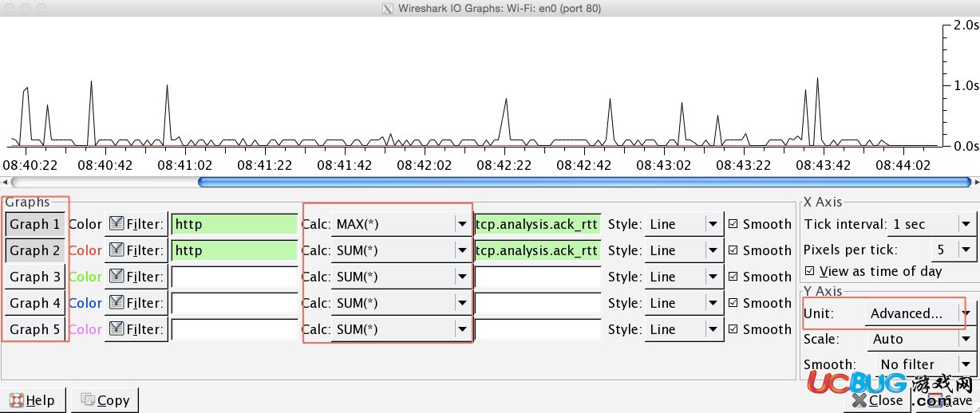Viewport: 980px width, 413px height.
Task: Open Graph 2 red Color label
Action: click(85, 250)
